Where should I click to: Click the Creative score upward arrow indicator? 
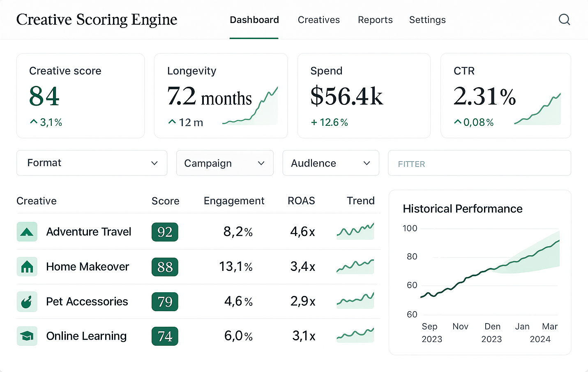pos(33,122)
